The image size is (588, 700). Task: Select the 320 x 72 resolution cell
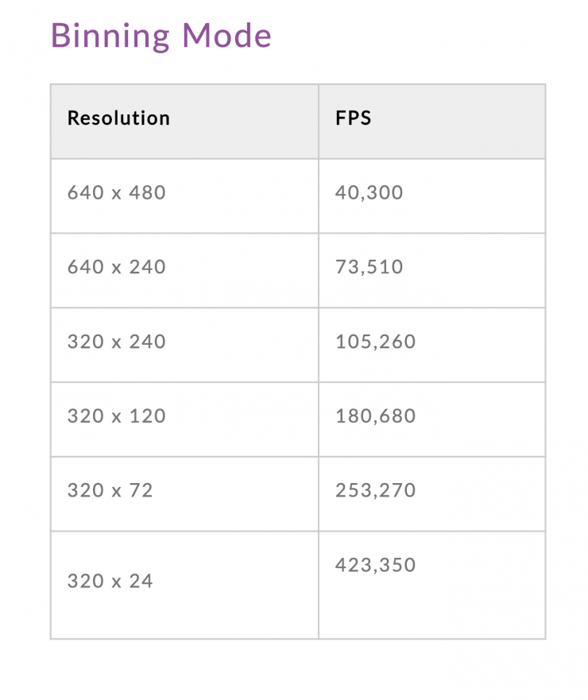click(110, 491)
